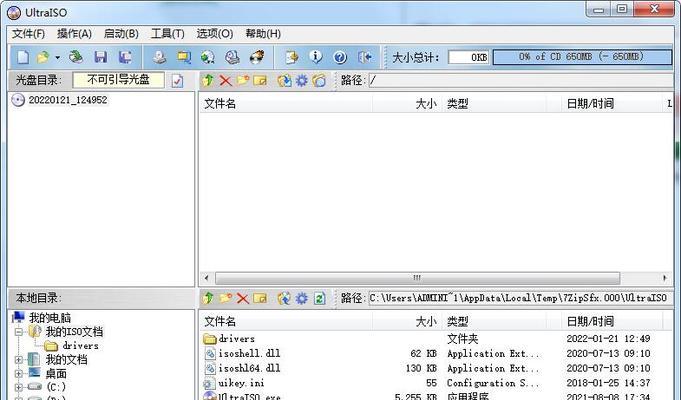681x400 pixels.
Task: Click the Open file folder icon
Action: 43,57
